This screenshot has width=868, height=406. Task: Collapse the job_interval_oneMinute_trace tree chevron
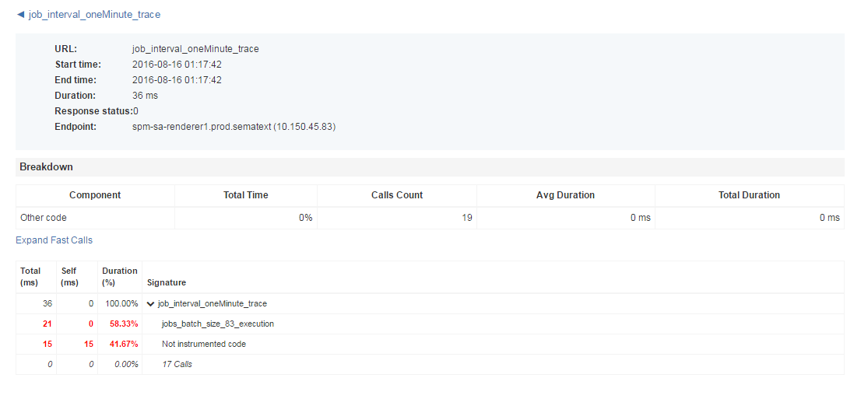pyautogui.click(x=150, y=303)
